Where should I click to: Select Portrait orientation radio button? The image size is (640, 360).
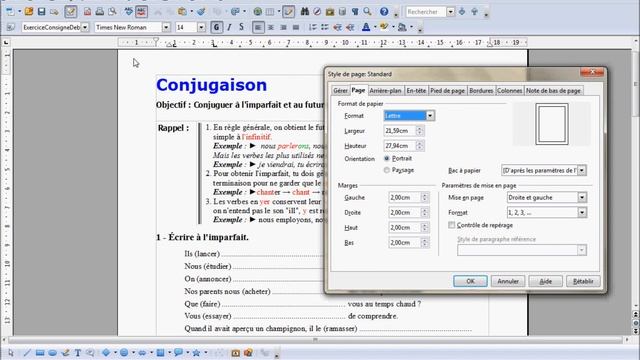tap(387, 158)
